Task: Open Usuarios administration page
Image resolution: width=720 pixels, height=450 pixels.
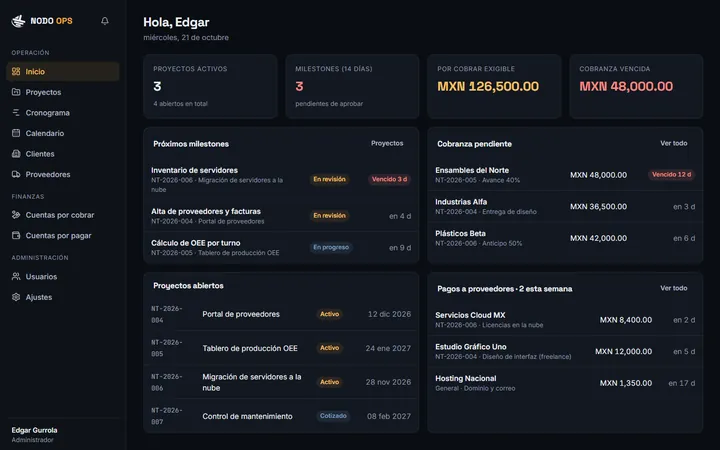Action: tap(63, 276)
